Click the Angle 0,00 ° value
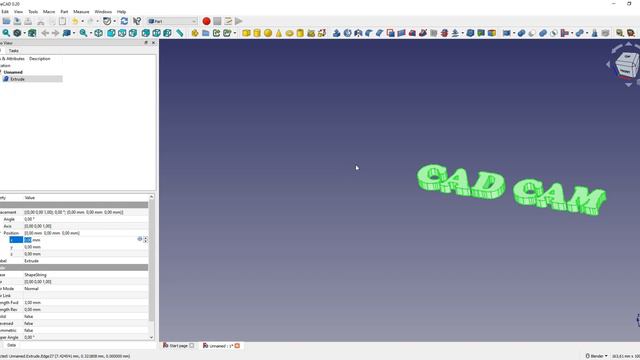Screen dimensions: 640x360 tap(29, 219)
